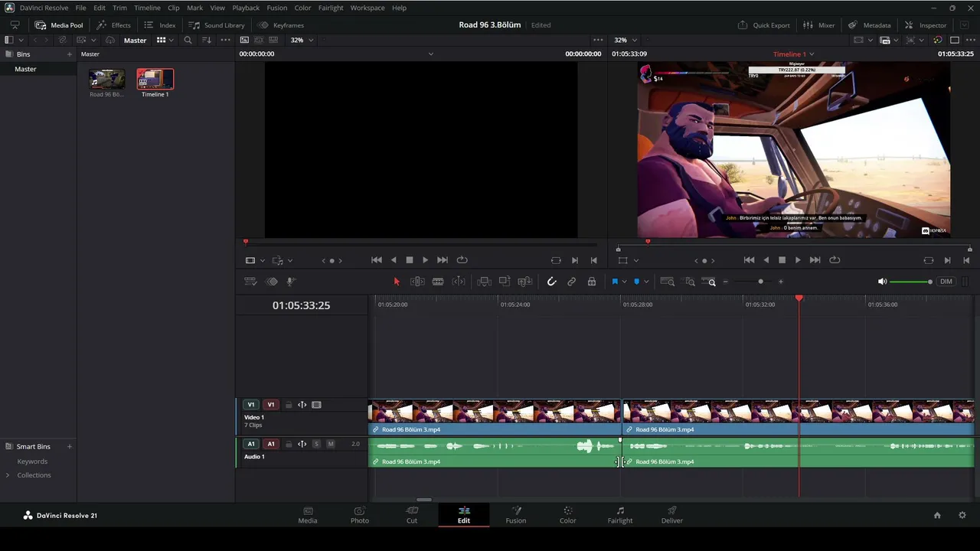This screenshot has width=980, height=551.
Task: Click the Quick Export button
Action: (x=764, y=25)
